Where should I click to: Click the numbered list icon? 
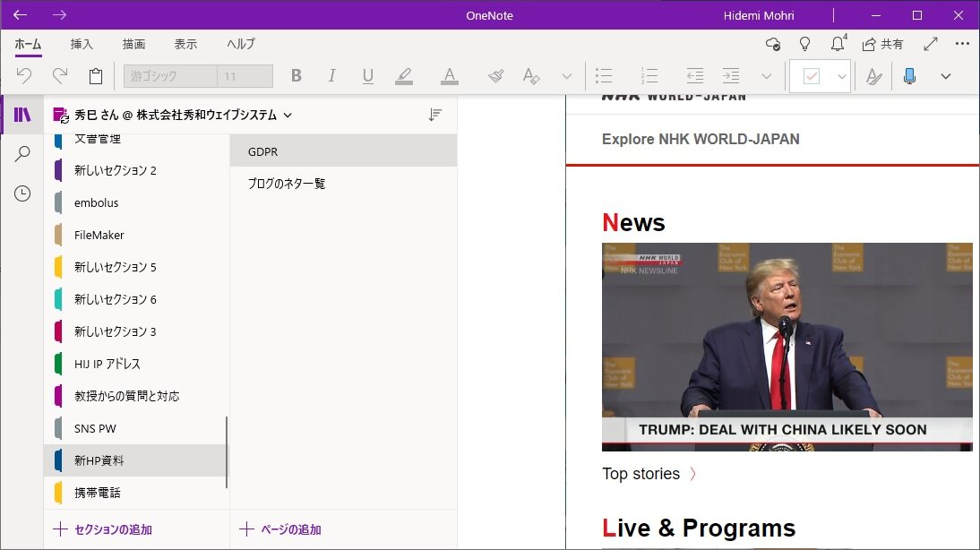[649, 76]
